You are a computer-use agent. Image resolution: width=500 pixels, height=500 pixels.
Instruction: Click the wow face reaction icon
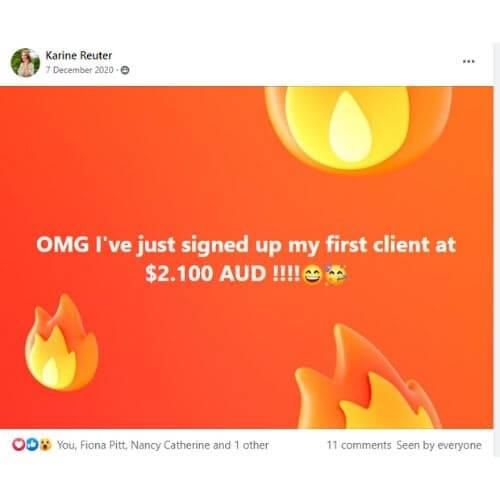45,445
